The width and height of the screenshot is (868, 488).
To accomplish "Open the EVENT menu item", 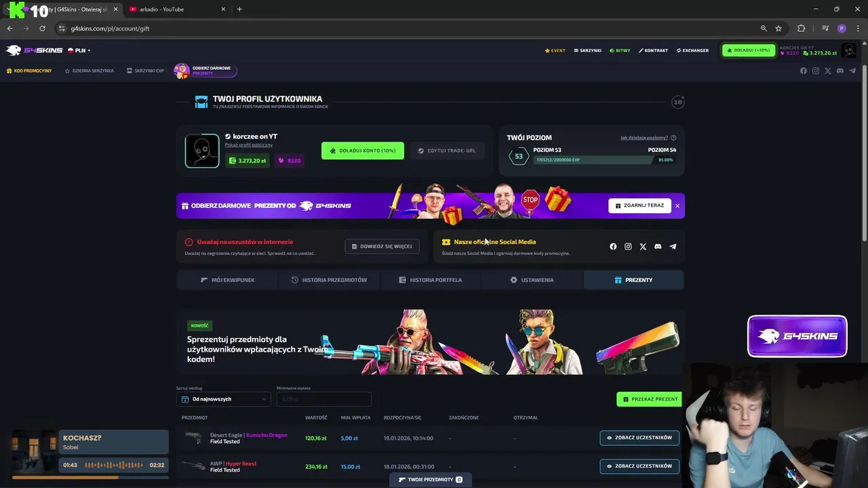I will 555,50.
